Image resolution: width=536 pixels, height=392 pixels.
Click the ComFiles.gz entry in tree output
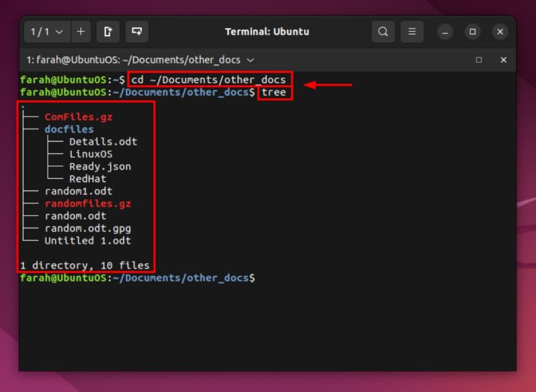coord(78,117)
